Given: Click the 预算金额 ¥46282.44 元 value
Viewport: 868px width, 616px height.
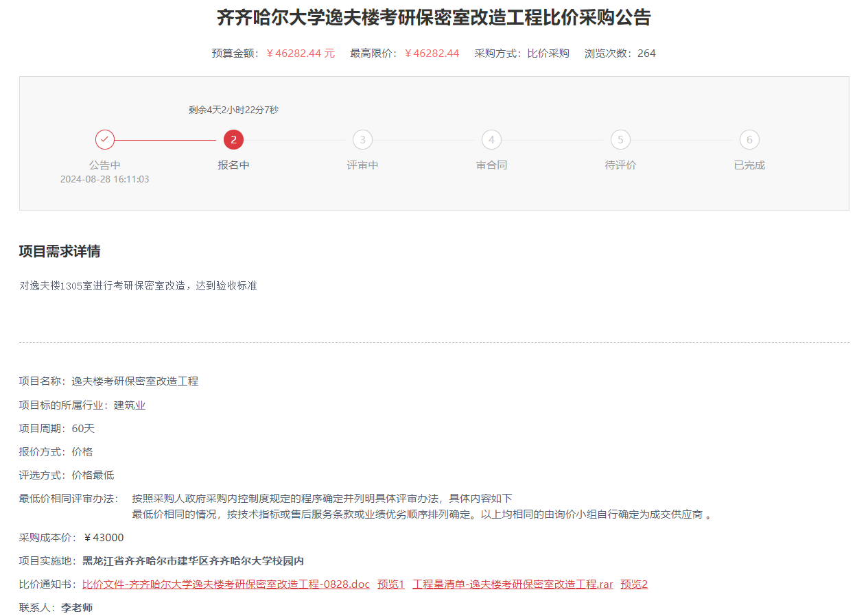Looking at the screenshot, I should point(301,54).
